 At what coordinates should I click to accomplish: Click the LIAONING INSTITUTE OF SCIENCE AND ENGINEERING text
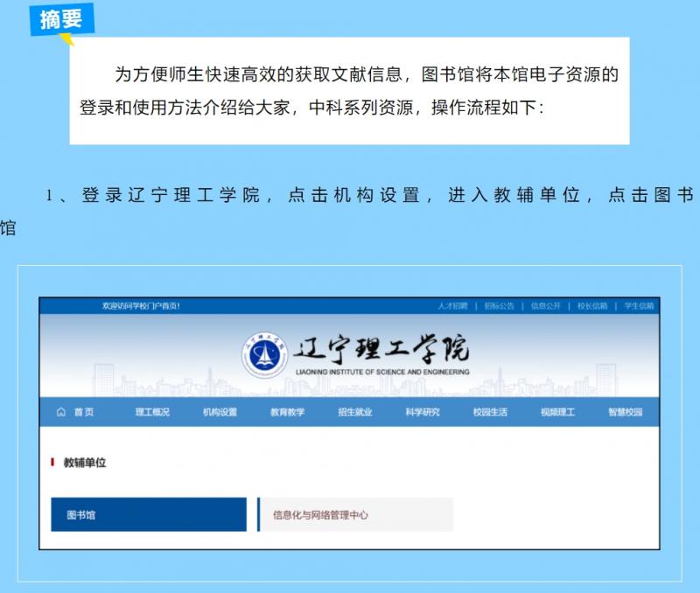pos(382,372)
